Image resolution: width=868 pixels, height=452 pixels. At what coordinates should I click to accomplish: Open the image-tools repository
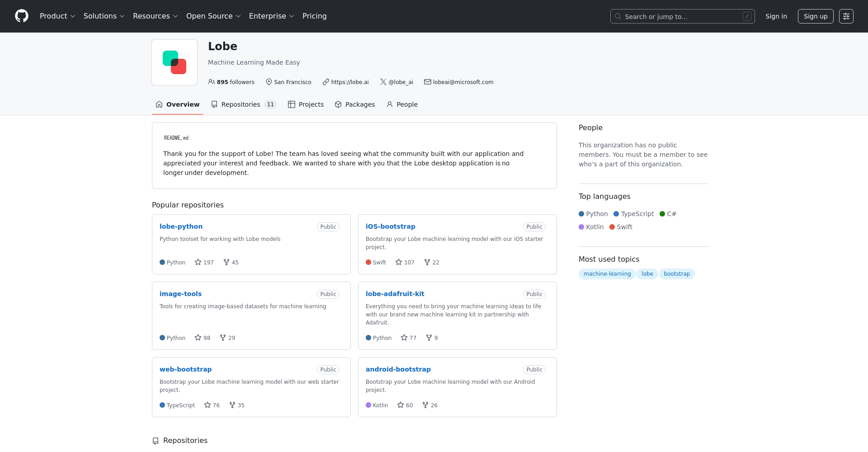180,294
